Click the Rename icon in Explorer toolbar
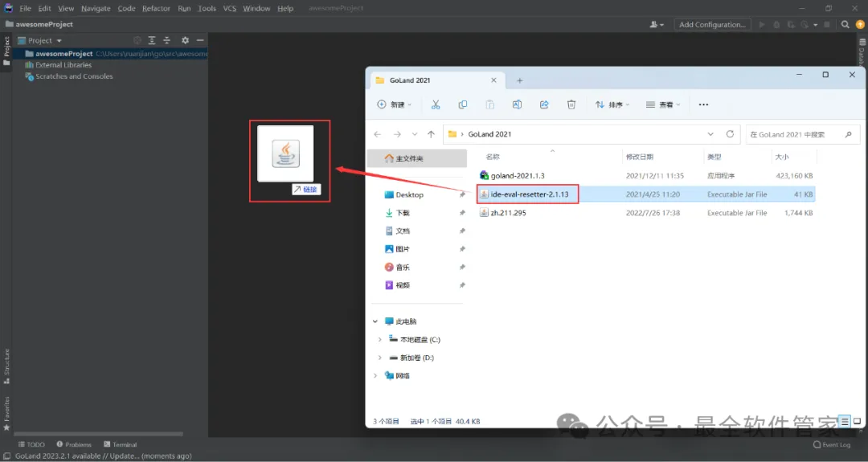This screenshot has height=462, width=868. (517, 104)
